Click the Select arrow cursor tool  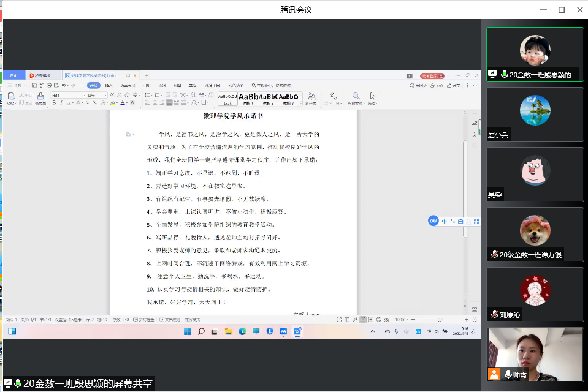coord(372,97)
